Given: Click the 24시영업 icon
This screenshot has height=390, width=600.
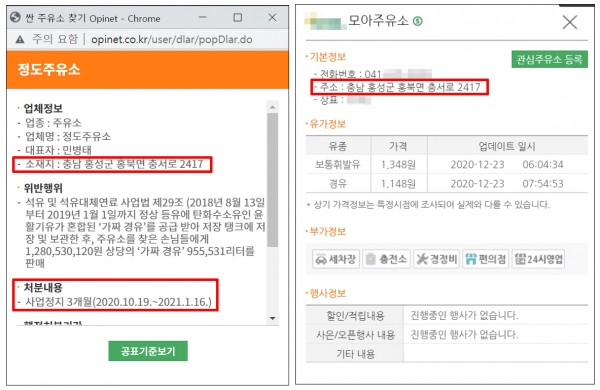Looking at the screenshot, I should [538, 259].
